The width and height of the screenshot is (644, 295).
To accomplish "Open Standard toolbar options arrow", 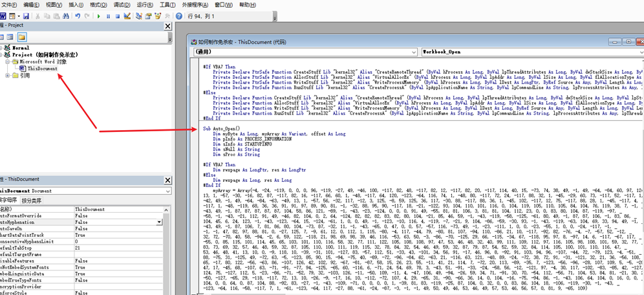I will [275, 16].
